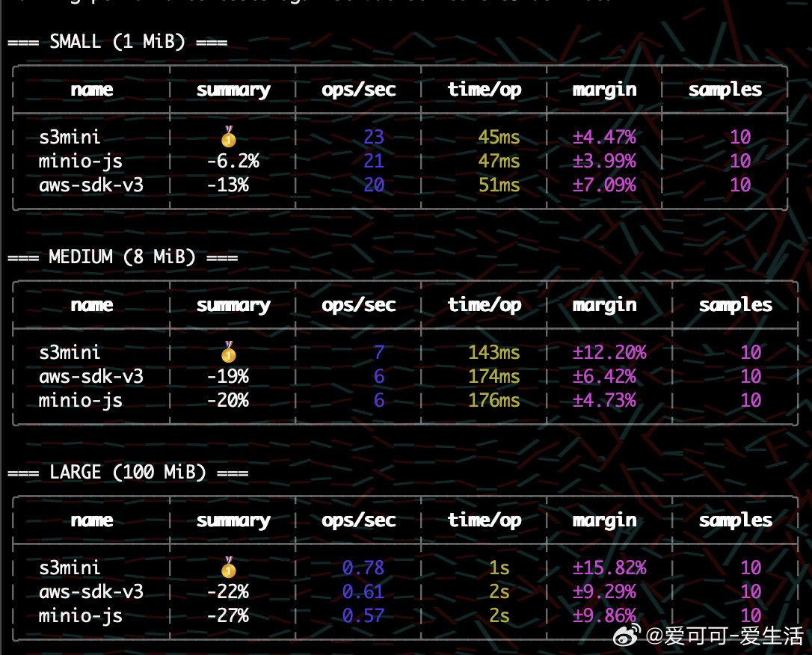Select aws-sdk-v3 name in LARGE table
Viewport: 812px width, 655px height.
click(91, 592)
